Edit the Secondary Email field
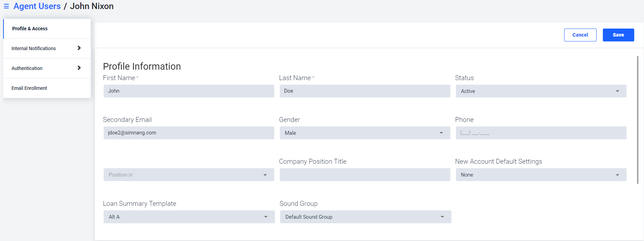The width and height of the screenshot is (644, 241). pos(189,133)
